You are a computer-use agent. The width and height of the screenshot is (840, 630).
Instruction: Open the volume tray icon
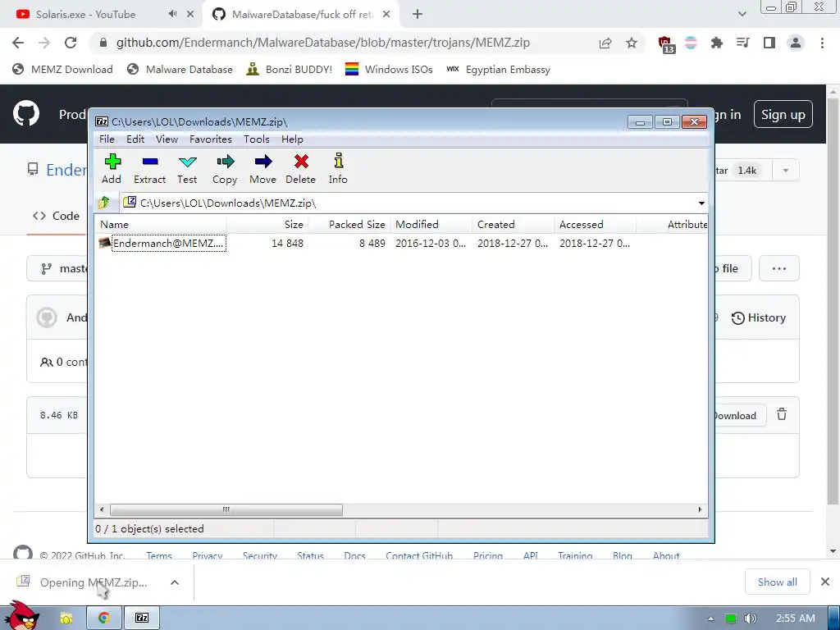pyautogui.click(x=750, y=619)
